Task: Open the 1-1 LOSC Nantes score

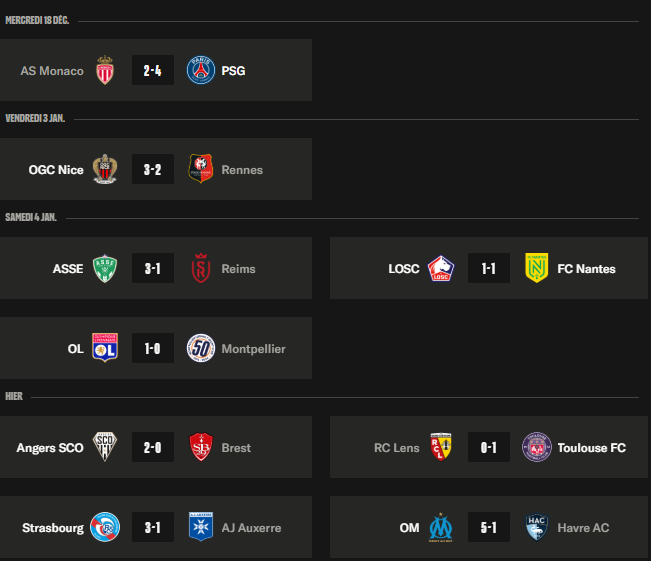Action: [x=489, y=268]
